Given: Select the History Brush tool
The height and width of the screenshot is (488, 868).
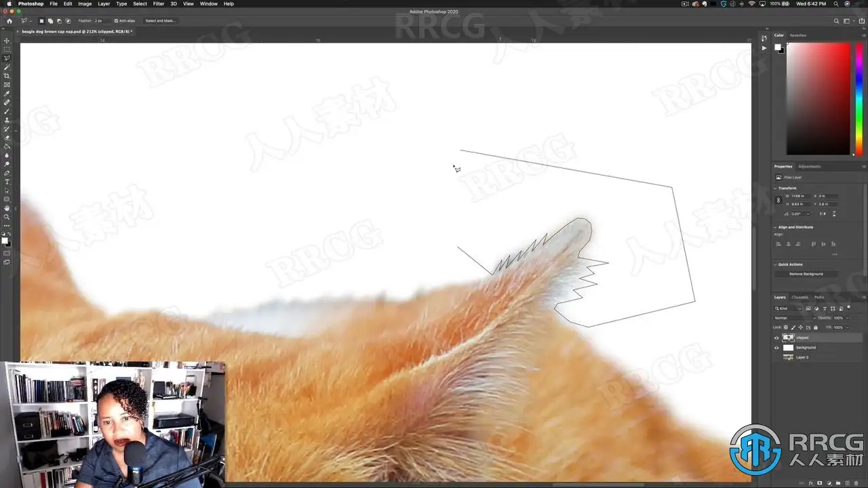Looking at the screenshot, I should pos(7,129).
